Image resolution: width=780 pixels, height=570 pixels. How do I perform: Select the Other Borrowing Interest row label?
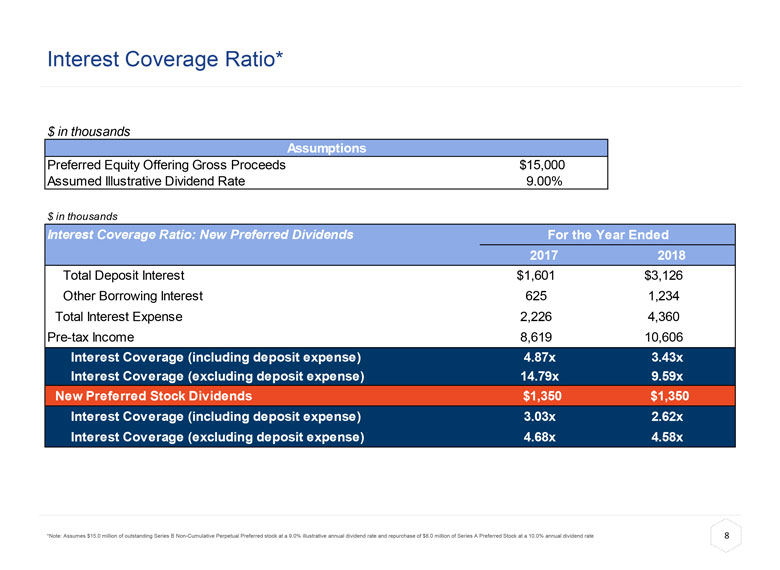click(132, 296)
